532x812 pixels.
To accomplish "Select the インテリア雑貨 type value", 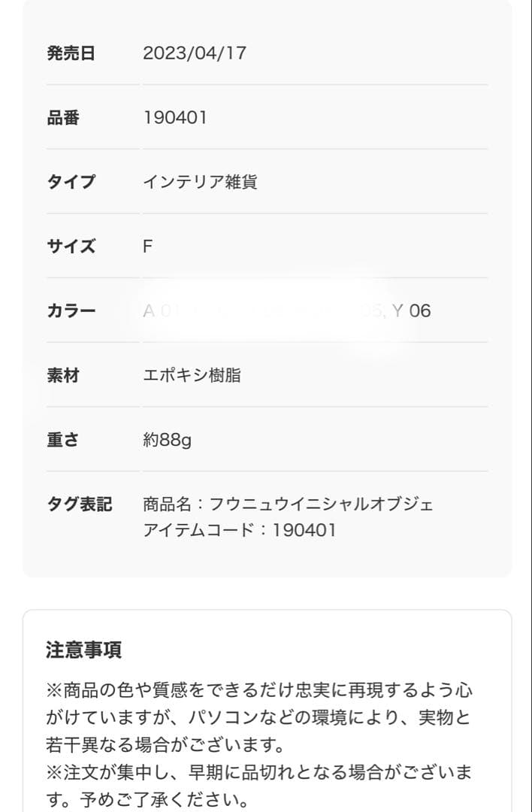I will click(200, 182).
